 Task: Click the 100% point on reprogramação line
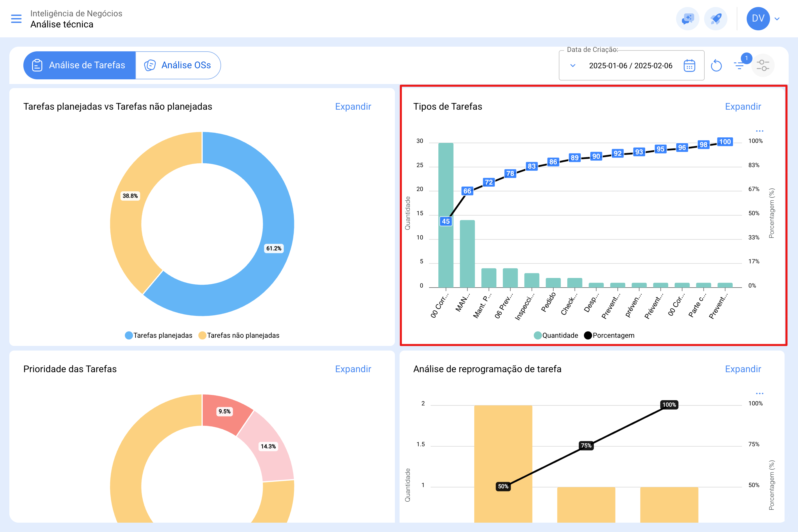pyautogui.click(x=669, y=405)
